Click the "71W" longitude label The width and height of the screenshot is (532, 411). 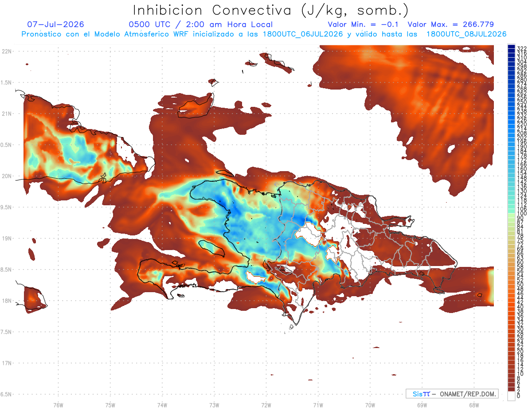point(318,405)
